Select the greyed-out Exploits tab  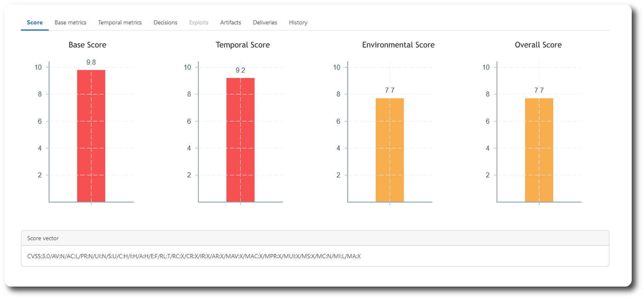tap(199, 23)
